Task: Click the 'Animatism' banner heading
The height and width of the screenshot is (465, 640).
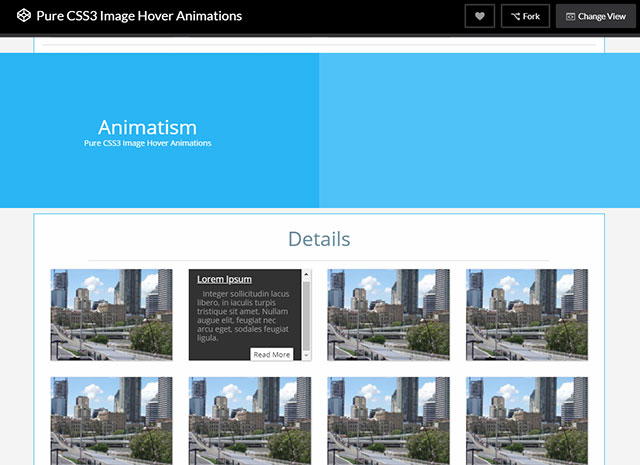Action: point(147,127)
